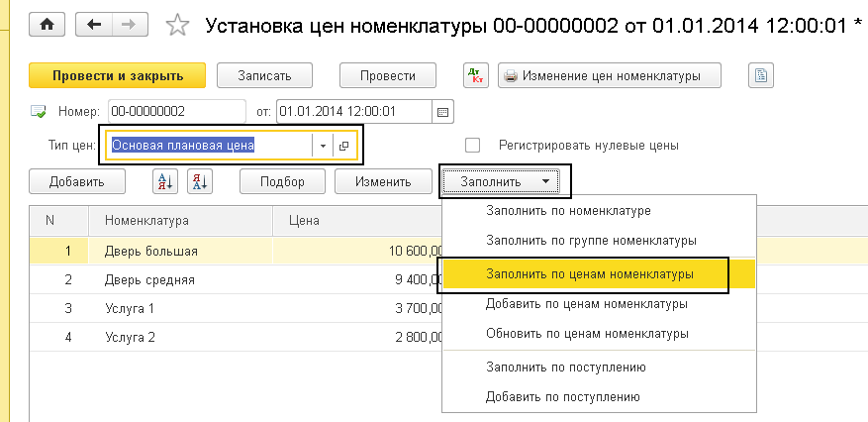Add a row with Добавить
Viewport: 868px width, 422px height.
[x=77, y=181]
